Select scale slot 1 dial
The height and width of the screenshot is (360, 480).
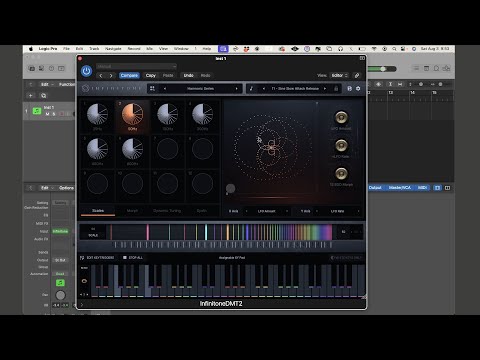pos(97,114)
